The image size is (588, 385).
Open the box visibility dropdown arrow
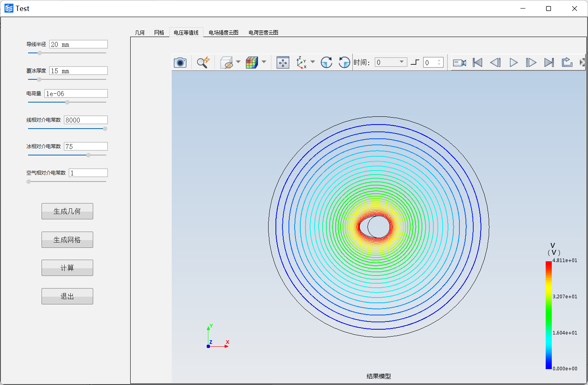click(238, 62)
